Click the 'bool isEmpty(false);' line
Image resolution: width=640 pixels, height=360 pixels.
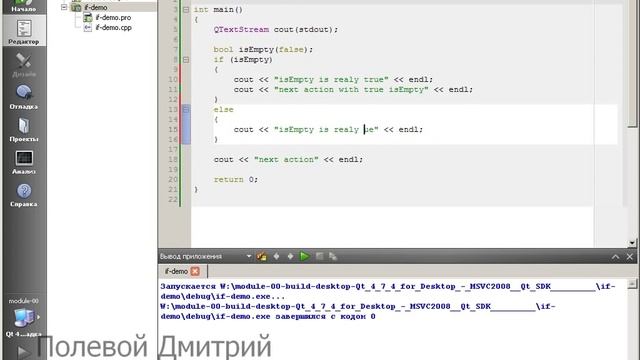pyautogui.click(x=263, y=49)
